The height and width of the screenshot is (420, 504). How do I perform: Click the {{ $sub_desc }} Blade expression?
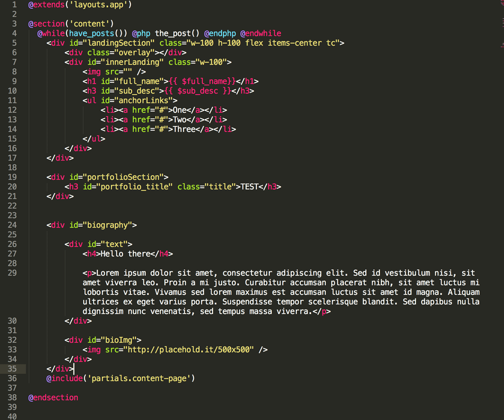[198, 91]
